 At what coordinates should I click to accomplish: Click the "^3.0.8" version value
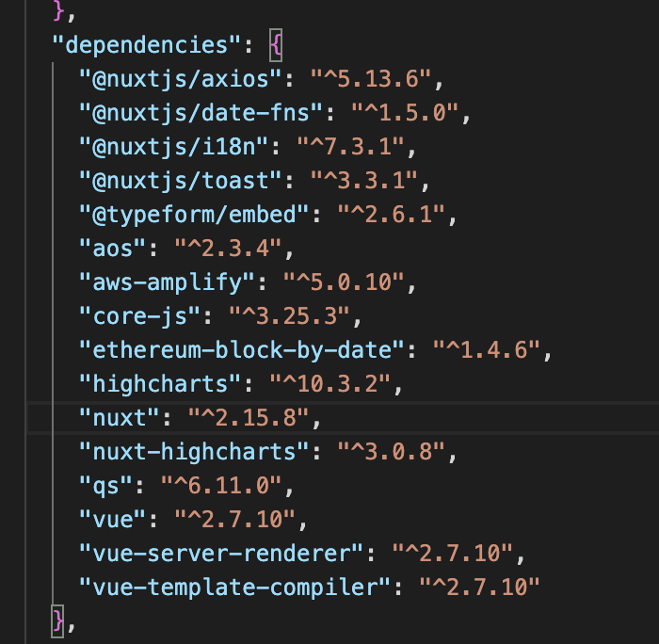point(392,452)
